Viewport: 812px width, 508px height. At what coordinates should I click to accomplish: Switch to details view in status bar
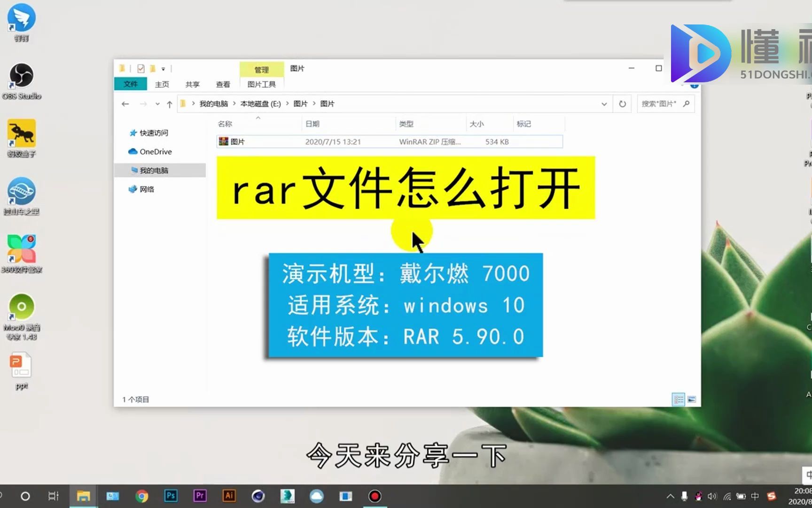678,399
